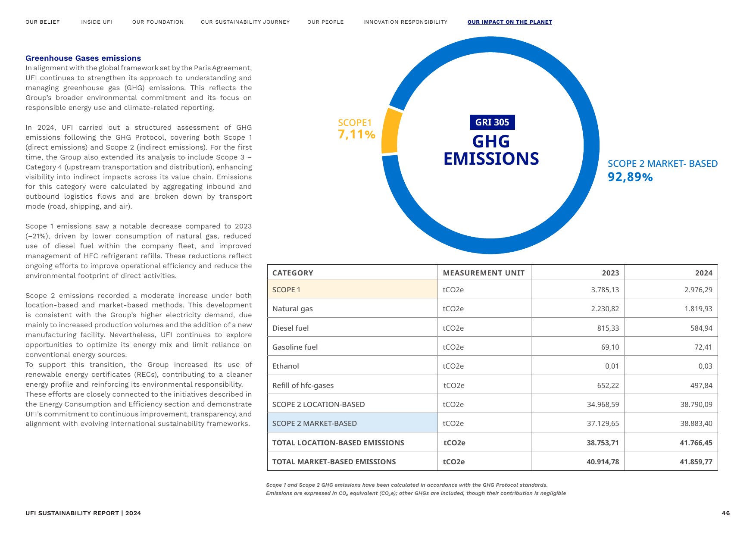756x535 pixels.
Task: Click the Ethanol row label
Action: pos(285,366)
